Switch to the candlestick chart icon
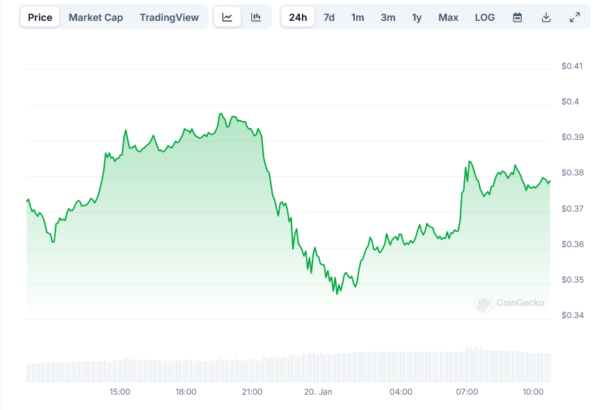Image resolution: width=615 pixels, height=410 pixels. (256, 17)
